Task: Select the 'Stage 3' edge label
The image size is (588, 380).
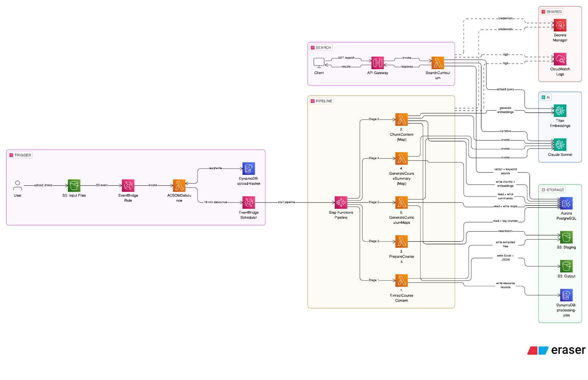Action: click(374, 241)
